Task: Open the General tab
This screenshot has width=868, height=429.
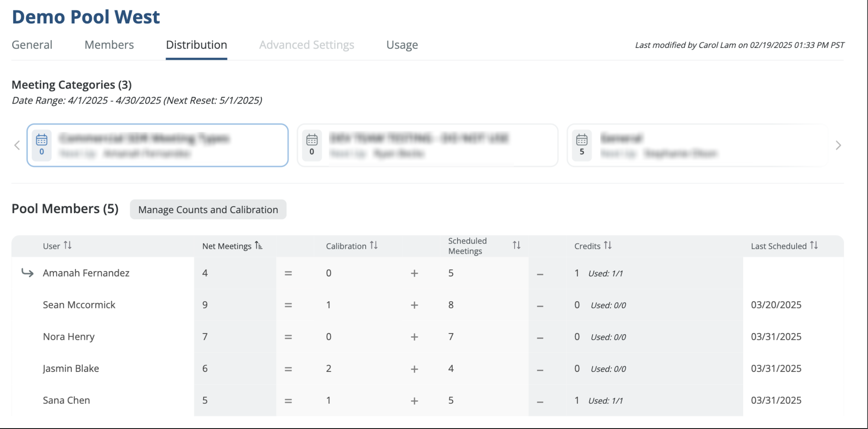Action: 32,45
